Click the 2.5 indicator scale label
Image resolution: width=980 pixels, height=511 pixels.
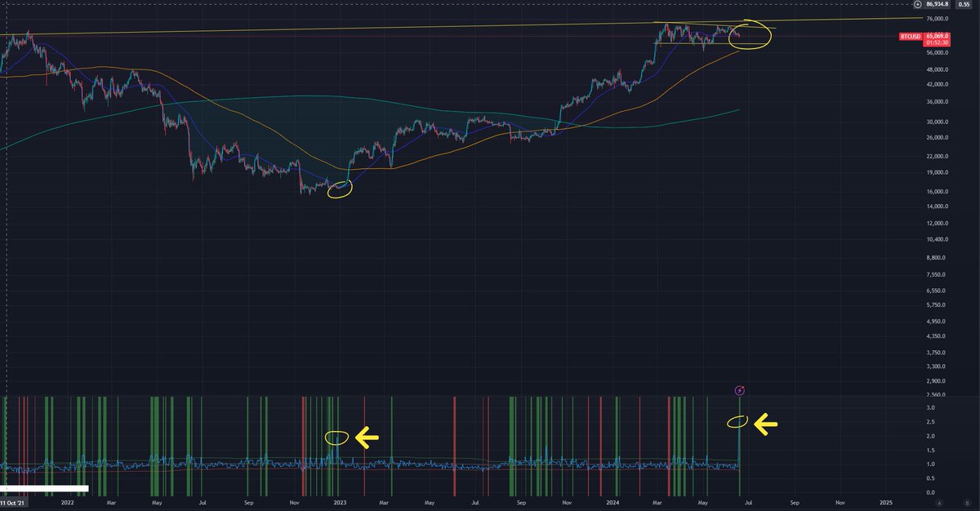click(930, 421)
